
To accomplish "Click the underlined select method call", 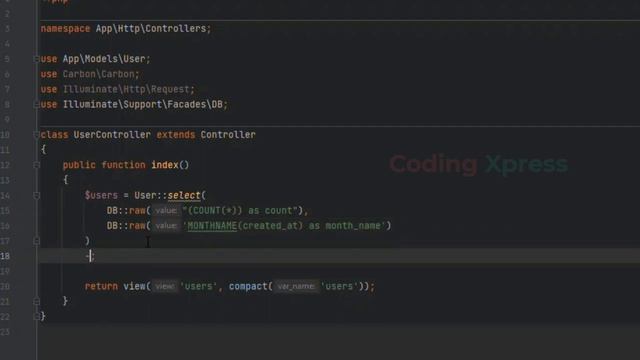I will pos(184,196).
